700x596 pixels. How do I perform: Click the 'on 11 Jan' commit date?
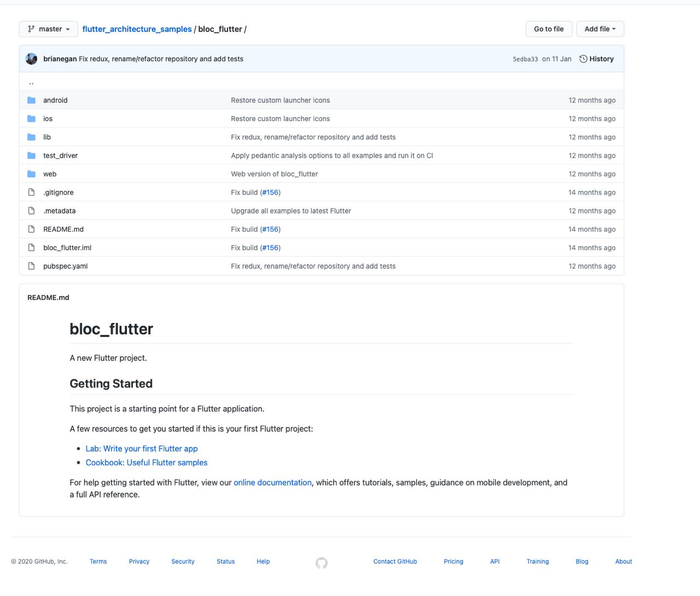557,59
